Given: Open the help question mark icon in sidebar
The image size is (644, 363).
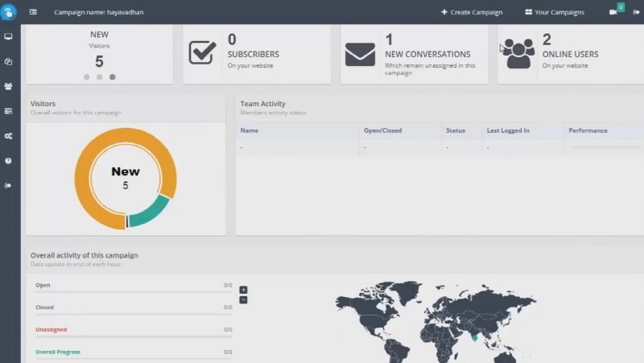Looking at the screenshot, I should point(8,161).
